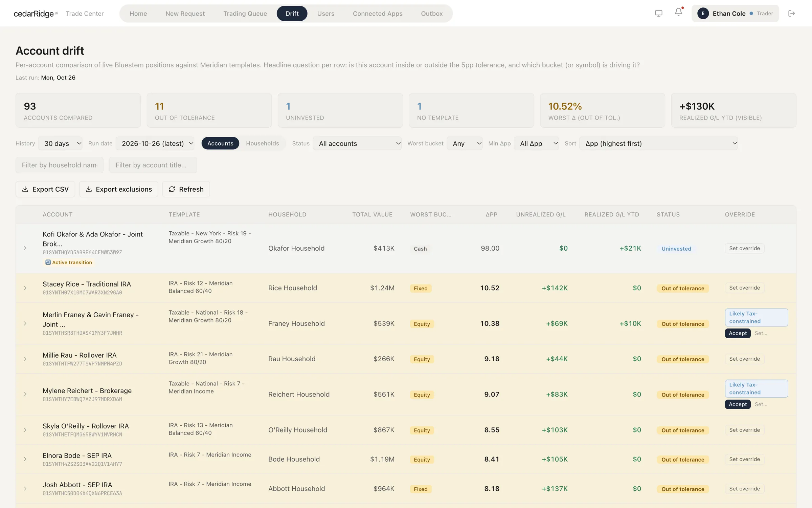The image size is (812, 508).
Task: Expand the Josh Abbott row
Action: [25, 489]
